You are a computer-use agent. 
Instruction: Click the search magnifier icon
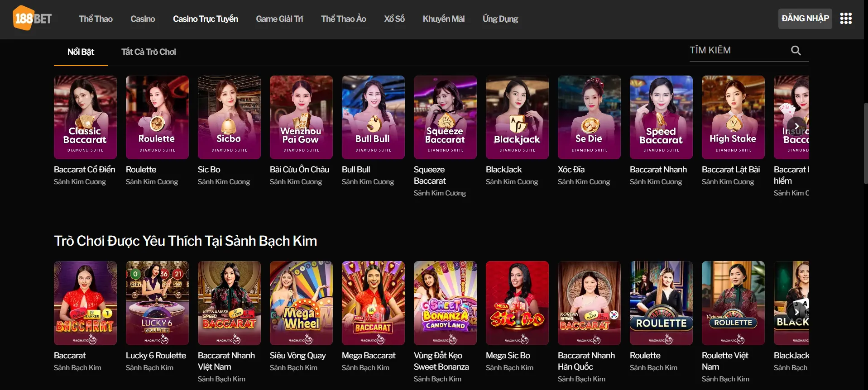(x=796, y=50)
